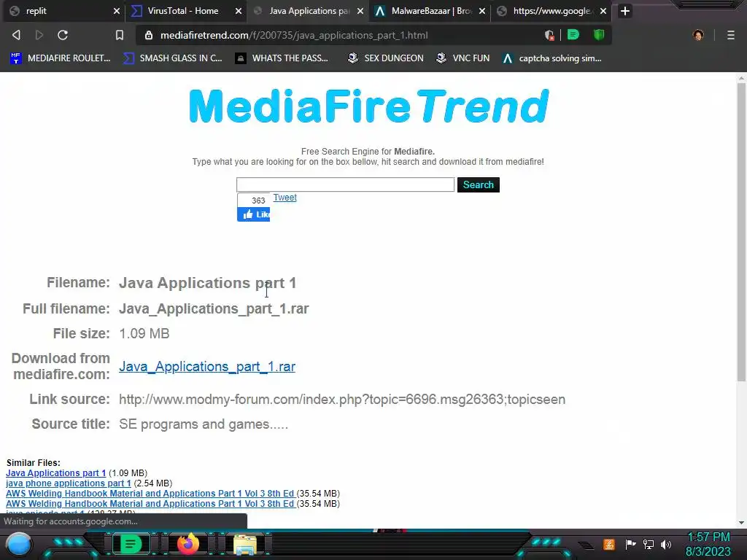Go back using the browser back arrow

click(x=16, y=35)
